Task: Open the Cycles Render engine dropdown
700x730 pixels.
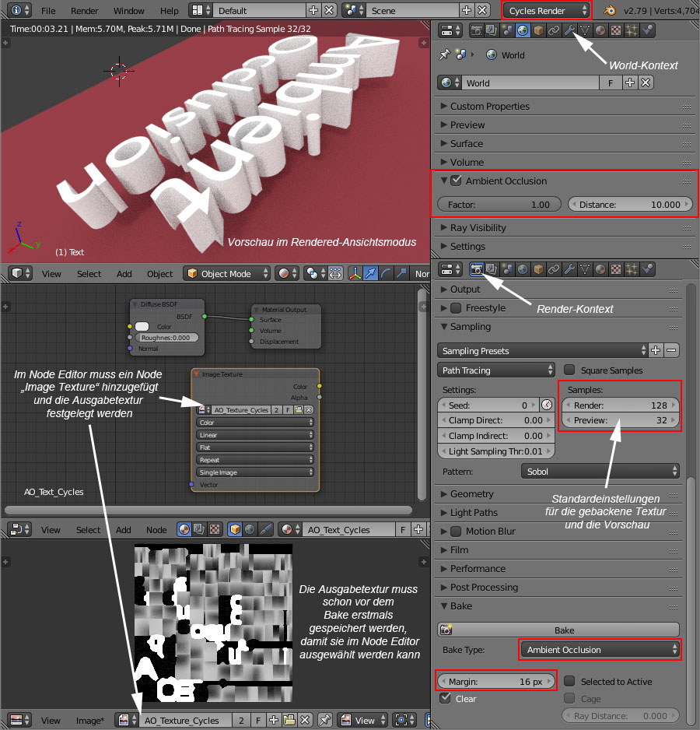Action: pos(547,10)
